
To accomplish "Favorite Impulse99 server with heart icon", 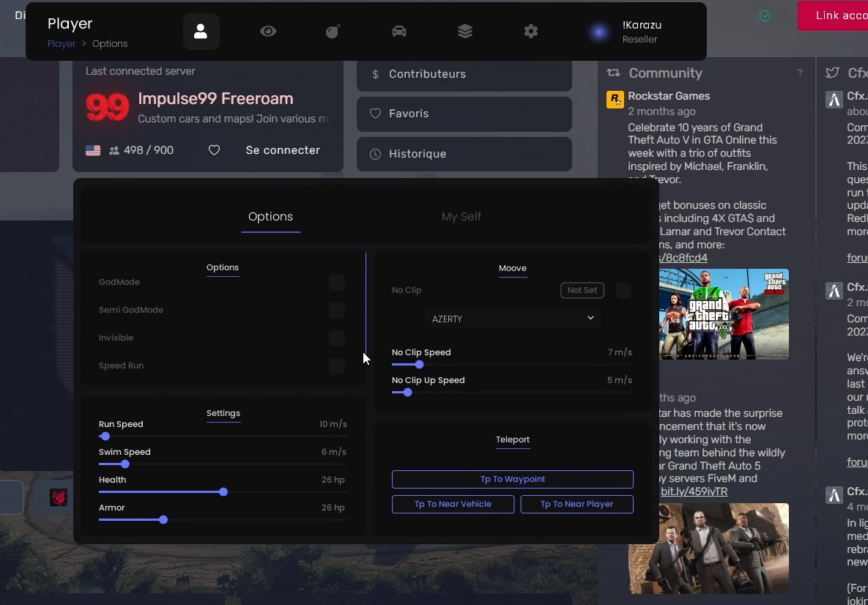I will point(214,150).
